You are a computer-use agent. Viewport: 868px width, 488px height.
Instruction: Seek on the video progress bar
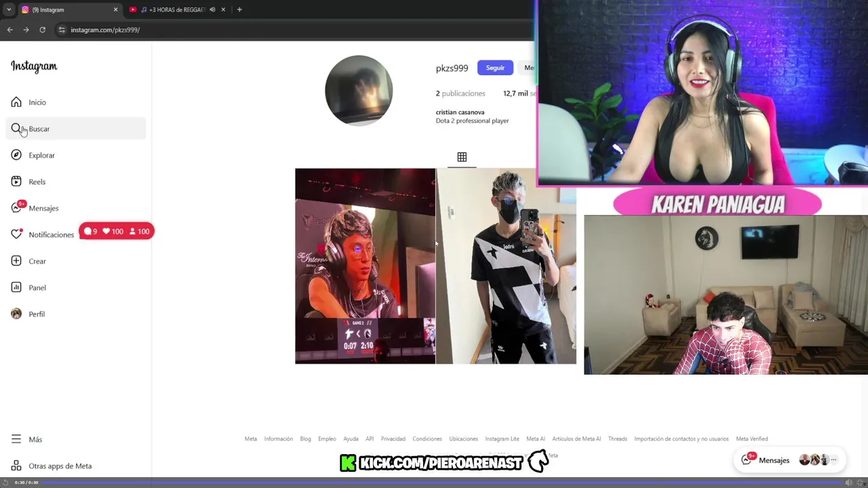(x=441, y=483)
